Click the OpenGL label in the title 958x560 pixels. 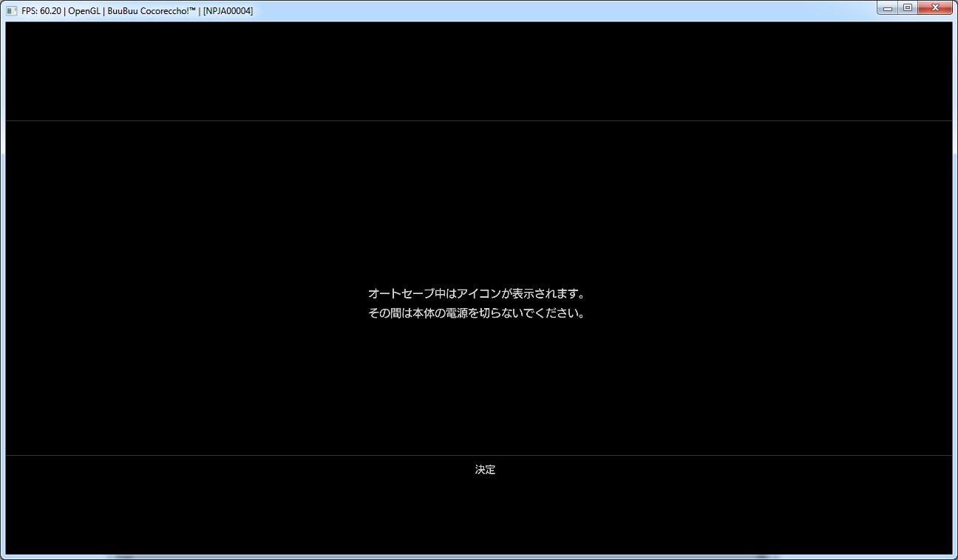click(x=84, y=11)
